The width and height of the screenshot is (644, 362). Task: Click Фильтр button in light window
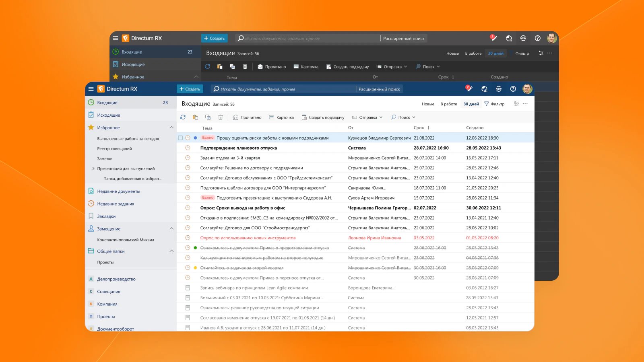494,104
